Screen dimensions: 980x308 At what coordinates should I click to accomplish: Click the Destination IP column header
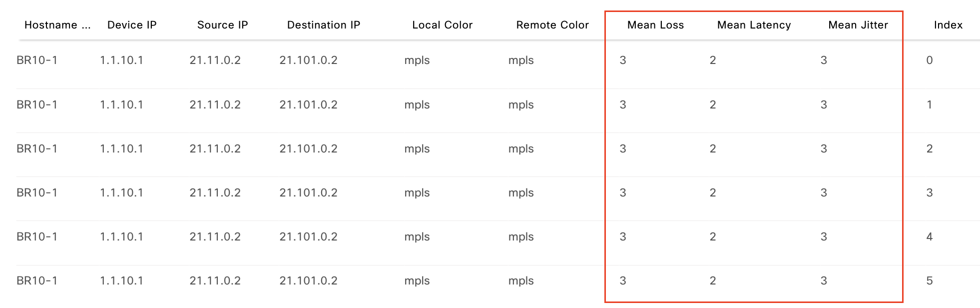point(323,25)
